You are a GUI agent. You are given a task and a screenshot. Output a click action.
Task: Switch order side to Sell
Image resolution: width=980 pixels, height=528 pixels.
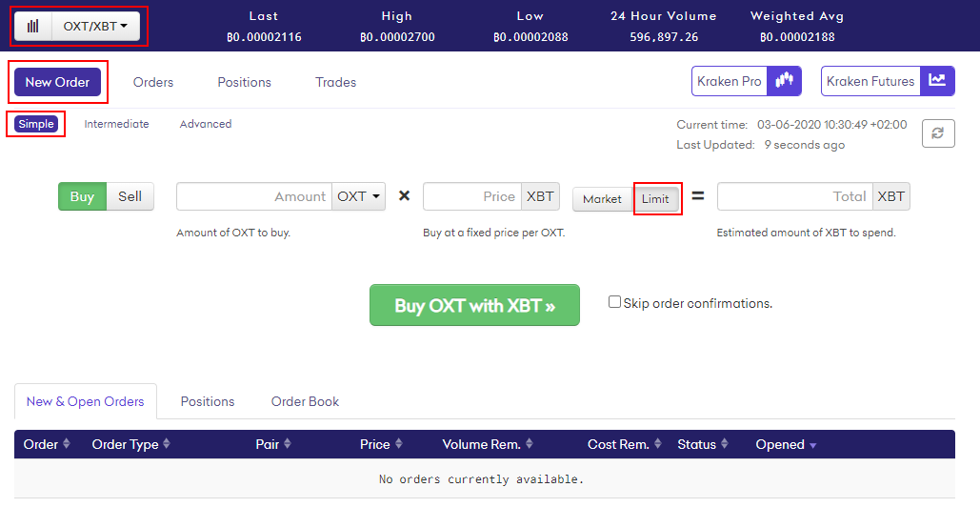[x=130, y=196]
